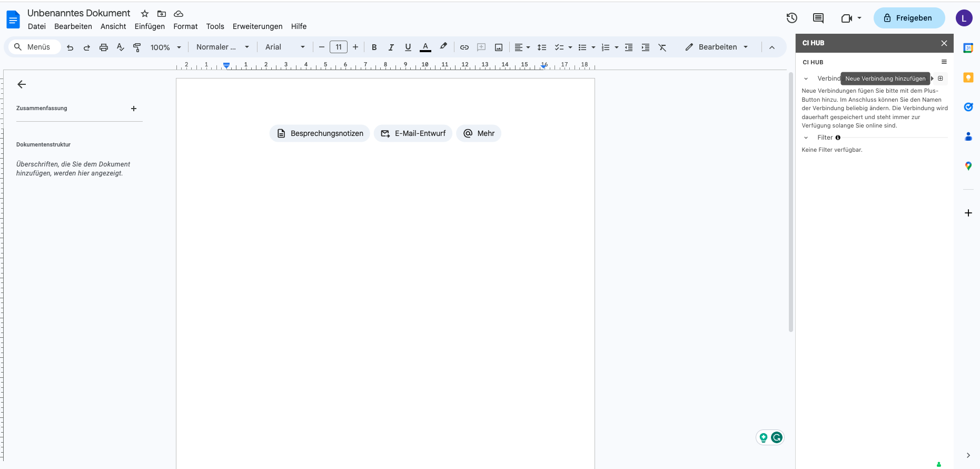Choose text color with the A icon

coord(425,47)
